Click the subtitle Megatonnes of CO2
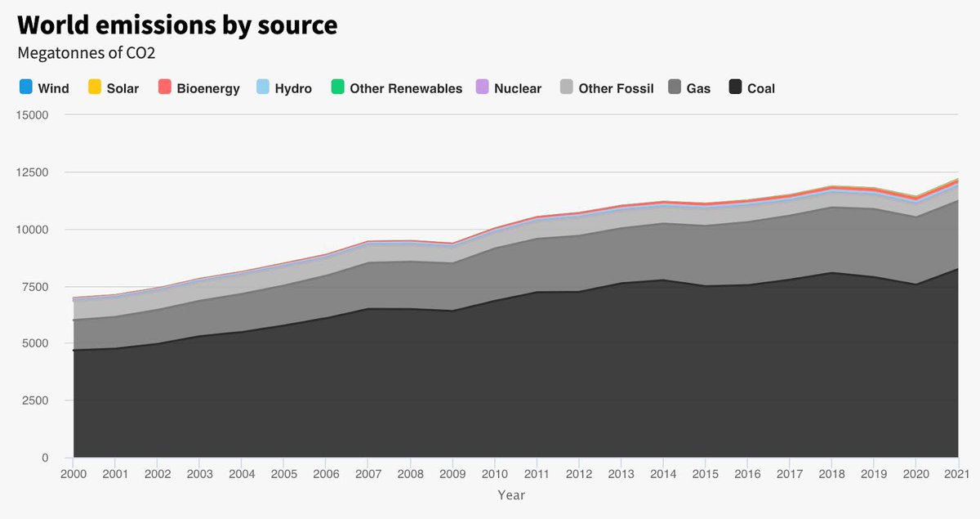Image resolution: width=980 pixels, height=519 pixels. [86, 53]
